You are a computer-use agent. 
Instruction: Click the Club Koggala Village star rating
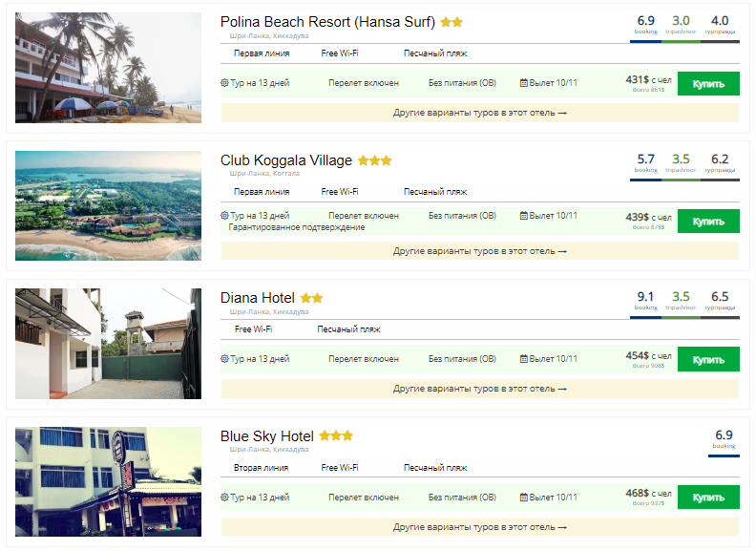coord(374,160)
